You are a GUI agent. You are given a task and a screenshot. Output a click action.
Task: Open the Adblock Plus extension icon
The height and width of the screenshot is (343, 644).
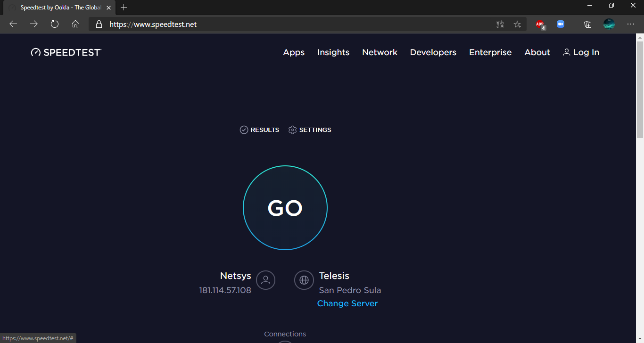[x=540, y=24]
